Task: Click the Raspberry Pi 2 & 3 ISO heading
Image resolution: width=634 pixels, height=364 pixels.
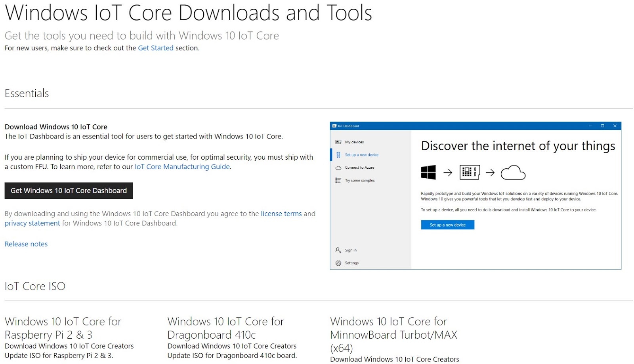Action: coord(63,328)
